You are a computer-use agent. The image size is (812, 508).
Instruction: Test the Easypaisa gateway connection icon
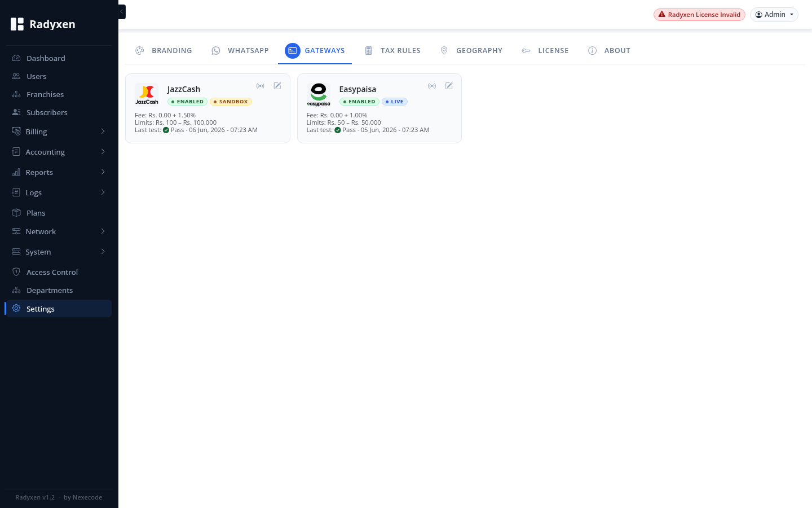tap(432, 86)
